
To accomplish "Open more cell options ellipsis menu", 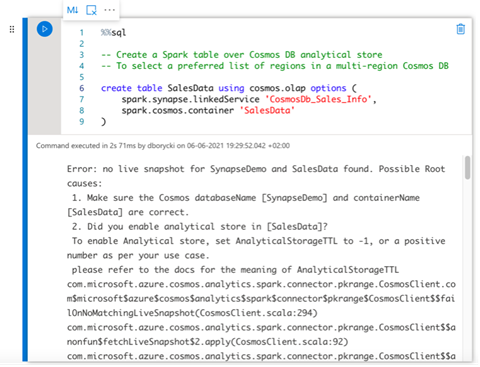I will [x=109, y=10].
